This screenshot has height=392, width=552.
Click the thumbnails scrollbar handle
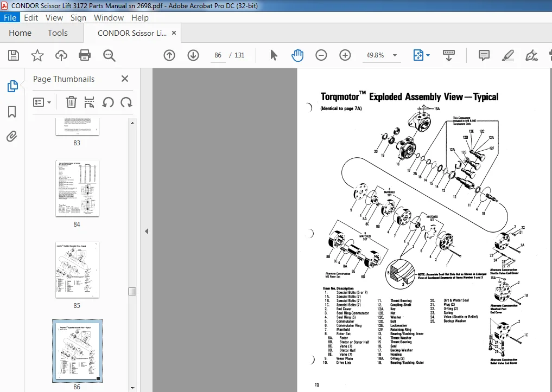point(132,292)
